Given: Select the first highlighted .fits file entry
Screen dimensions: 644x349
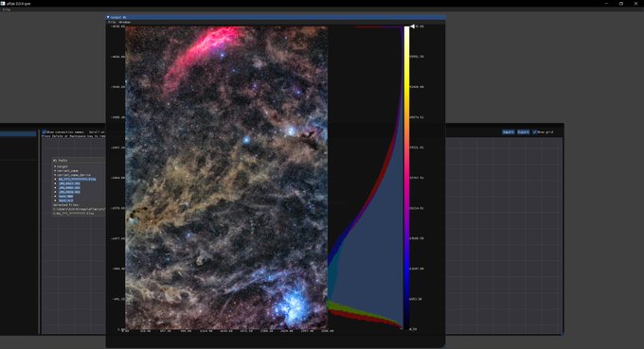Looking at the screenshot, I should [x=78, y=179].
